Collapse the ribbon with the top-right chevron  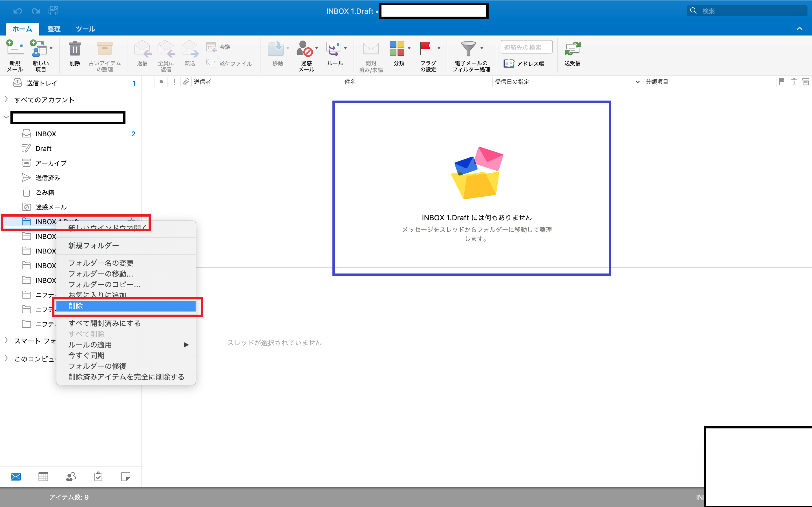tap(800, 29)
